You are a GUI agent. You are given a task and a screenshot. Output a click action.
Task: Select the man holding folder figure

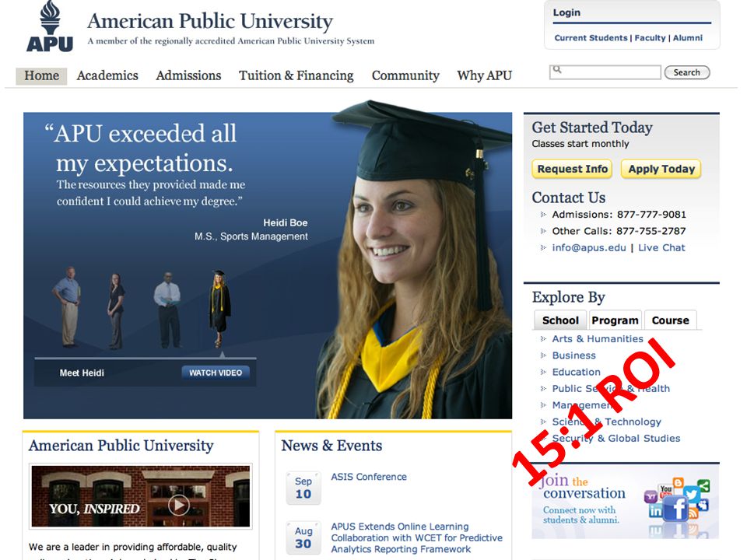tap(167, 310)
